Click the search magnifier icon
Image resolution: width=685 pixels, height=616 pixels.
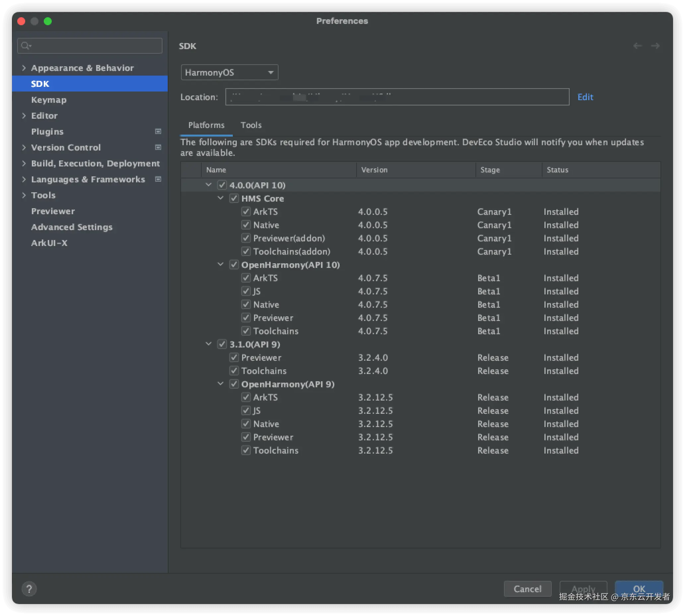click(x=26, y=45)
